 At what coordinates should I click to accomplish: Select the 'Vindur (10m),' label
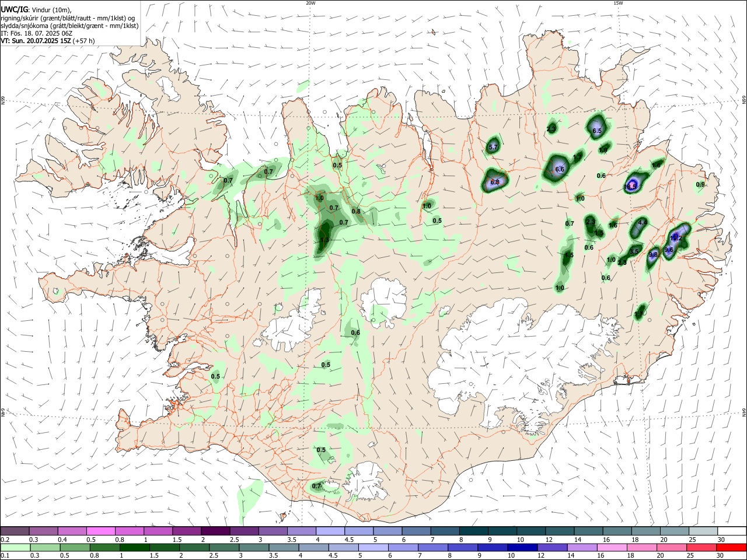point(51,10)
